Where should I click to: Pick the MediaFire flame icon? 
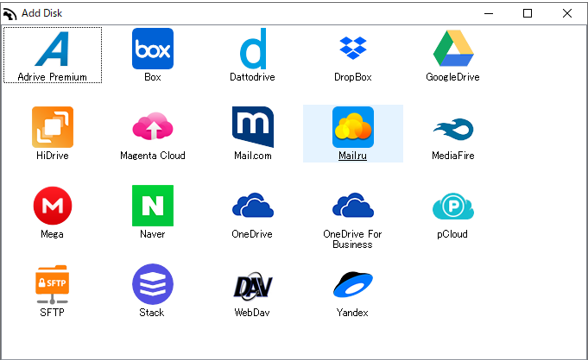click(x=453, y=129)
